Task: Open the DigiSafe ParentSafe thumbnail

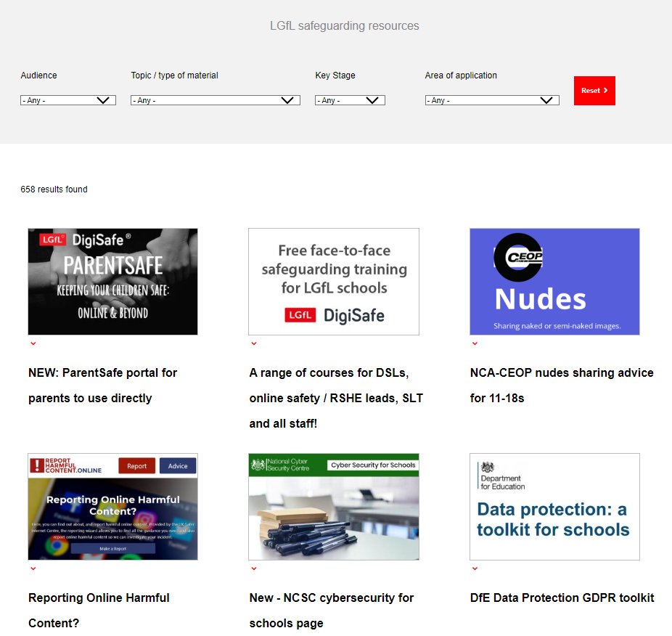Action: pos(112,282)
